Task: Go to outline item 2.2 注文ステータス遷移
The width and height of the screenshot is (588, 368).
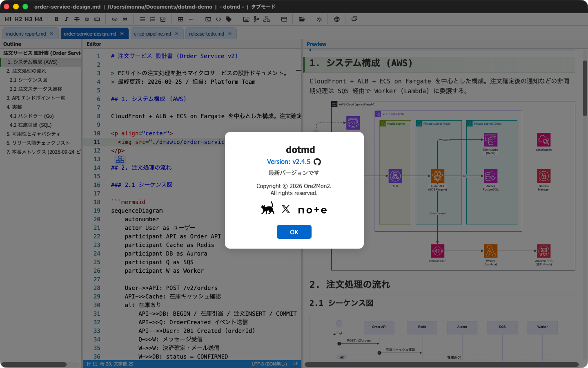Action: [x=41, y=89]
